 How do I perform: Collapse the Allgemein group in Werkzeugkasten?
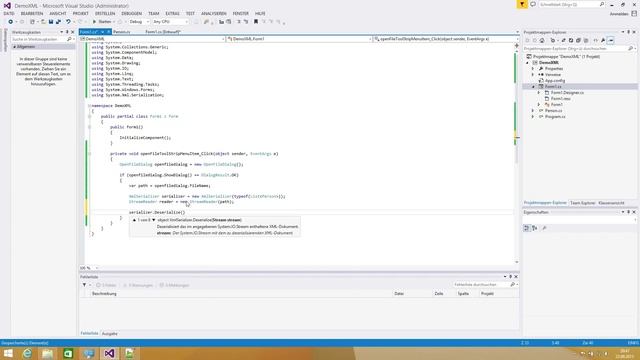click(x=15, y=47)
